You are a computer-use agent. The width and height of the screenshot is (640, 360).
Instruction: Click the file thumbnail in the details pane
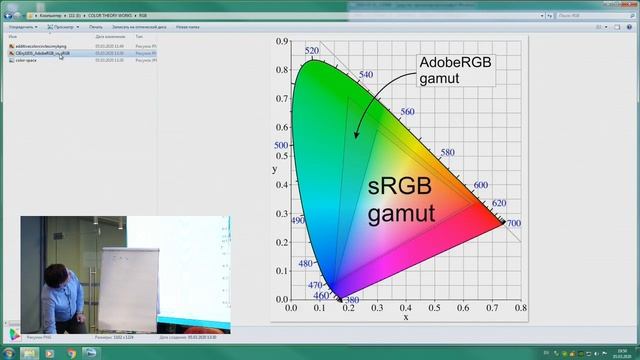coord(15,334)
